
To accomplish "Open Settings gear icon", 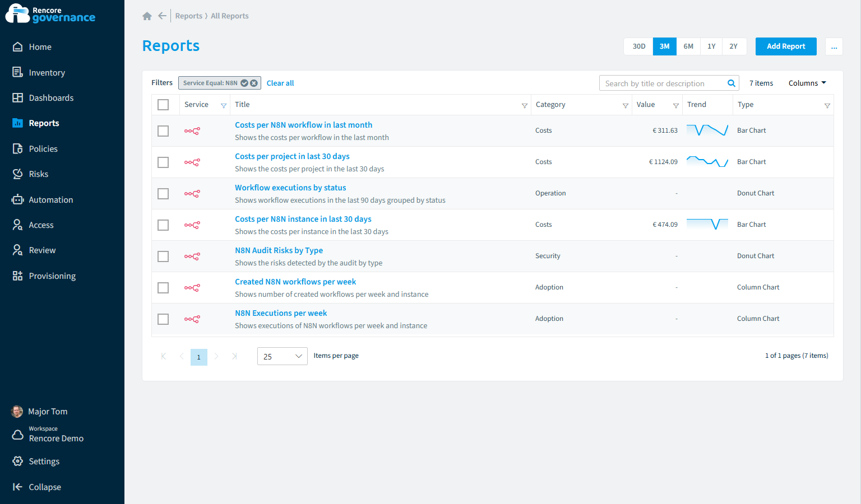I will pyautogui.click(x=18, y=461).
